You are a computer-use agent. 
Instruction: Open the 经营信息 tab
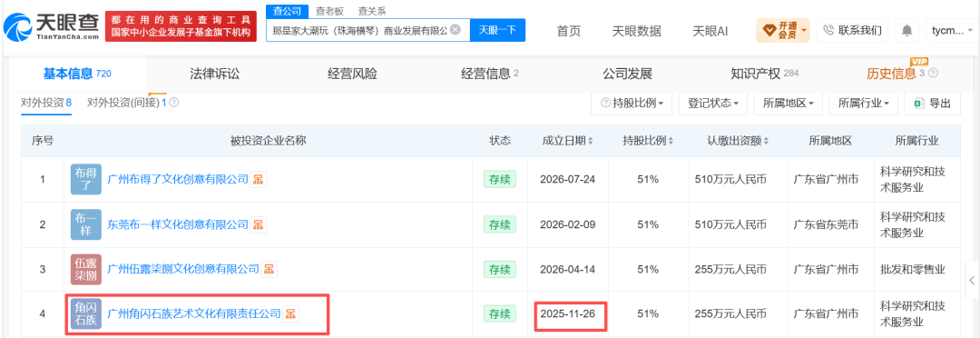(490, 74)
